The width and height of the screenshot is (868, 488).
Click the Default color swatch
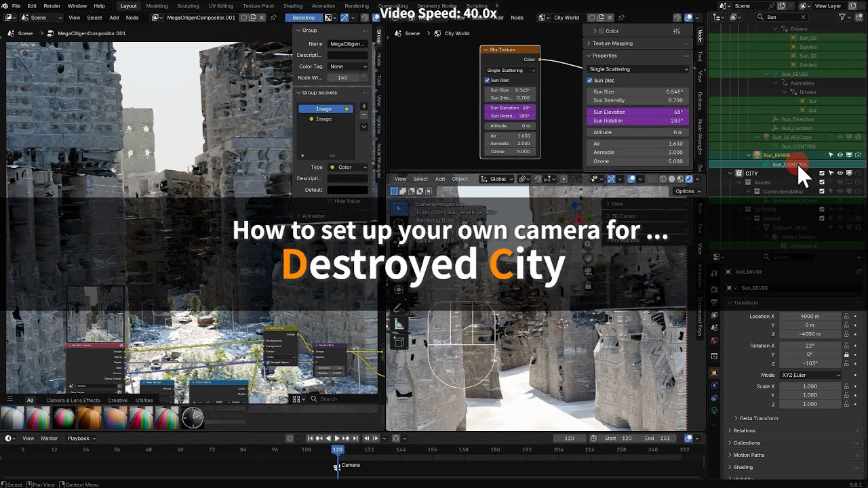(x=348, y=190)
